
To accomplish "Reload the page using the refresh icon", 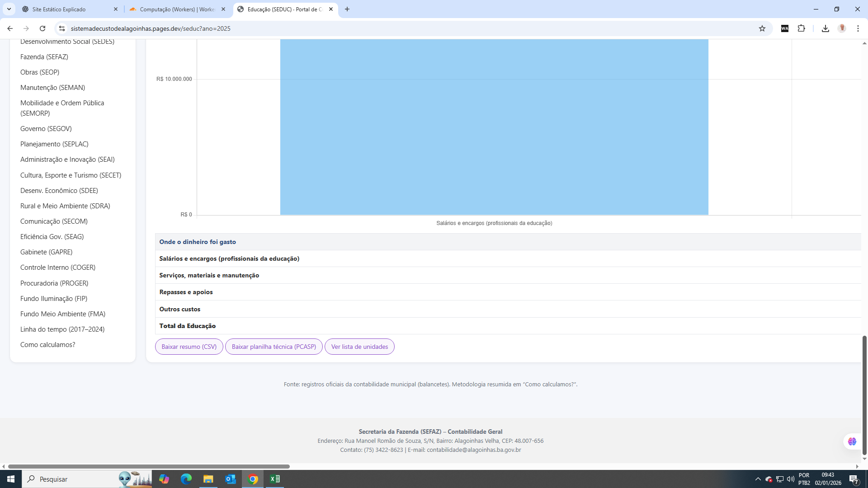I will (42, 28).
